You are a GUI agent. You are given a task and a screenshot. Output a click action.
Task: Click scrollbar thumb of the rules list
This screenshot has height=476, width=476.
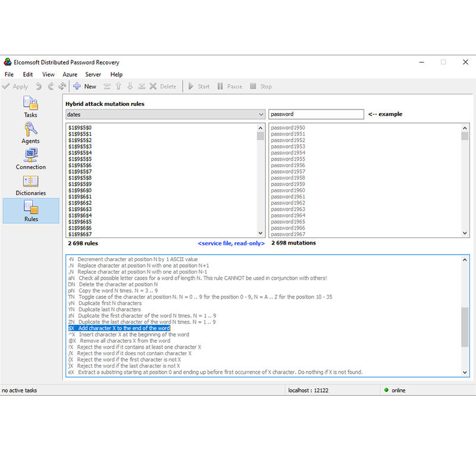pyautogui.click(x=260, y=136)
